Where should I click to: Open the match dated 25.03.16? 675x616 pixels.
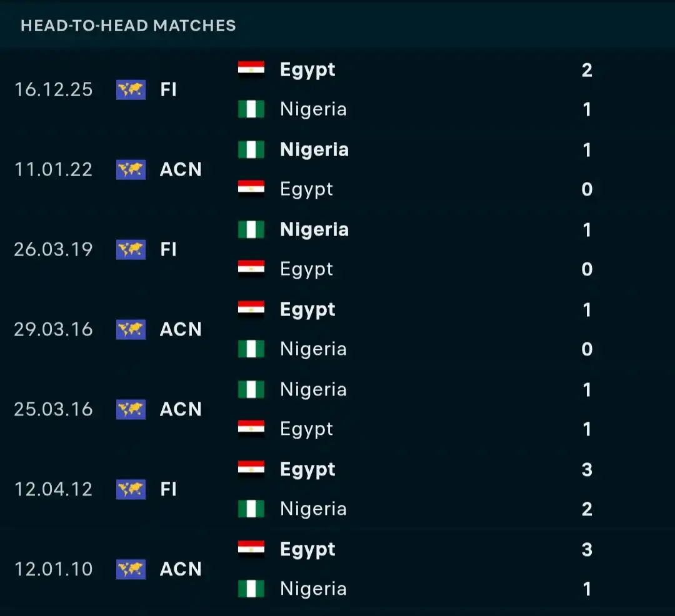[x=53, y=409]
